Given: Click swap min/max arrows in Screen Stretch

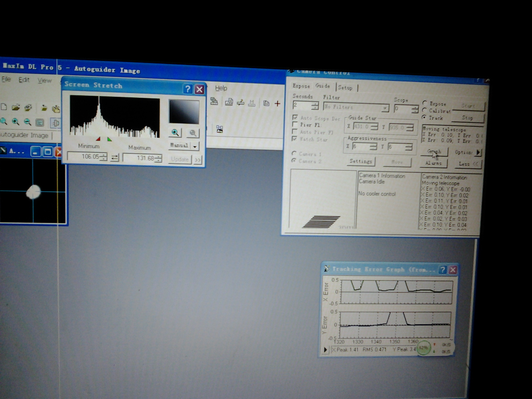Looking at the screenshot, I should (x=115, y=157).
